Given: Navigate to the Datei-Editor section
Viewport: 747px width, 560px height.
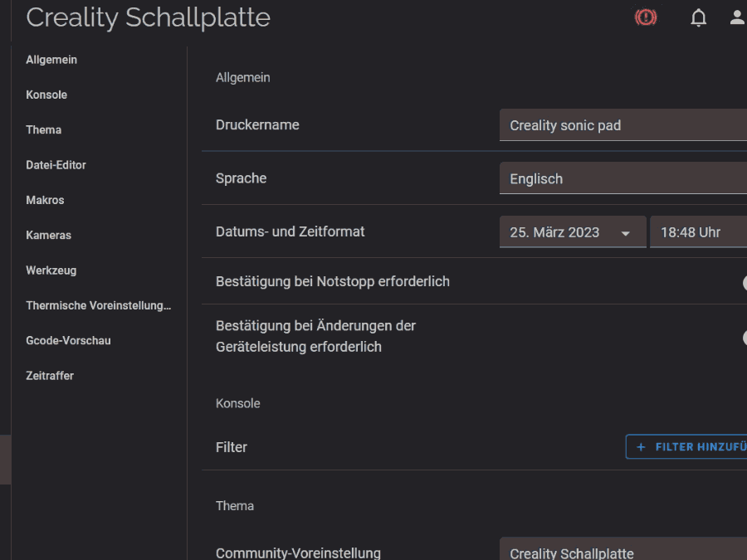Looking at the screenshot, I should point(56,164).
